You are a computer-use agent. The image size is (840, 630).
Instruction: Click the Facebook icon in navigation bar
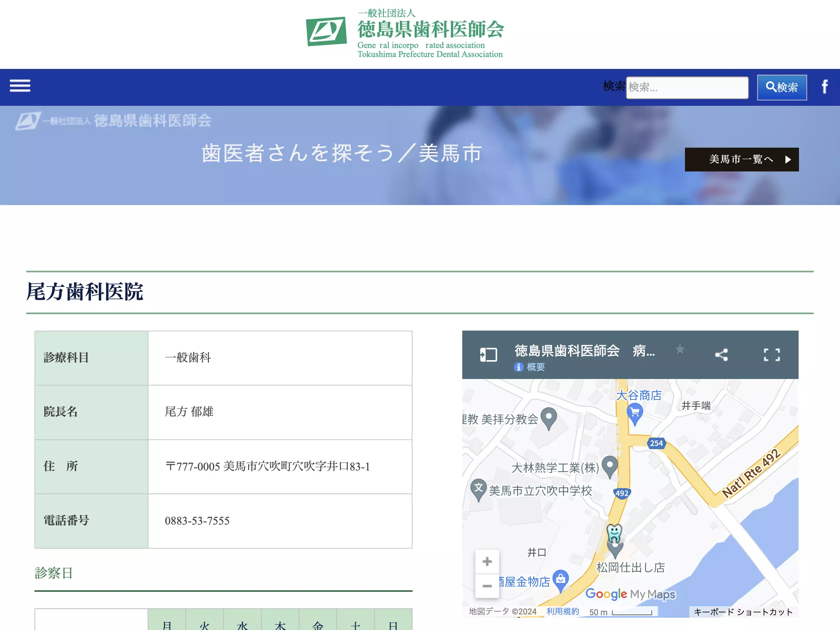pyautogui.click(x=824, y=87)
